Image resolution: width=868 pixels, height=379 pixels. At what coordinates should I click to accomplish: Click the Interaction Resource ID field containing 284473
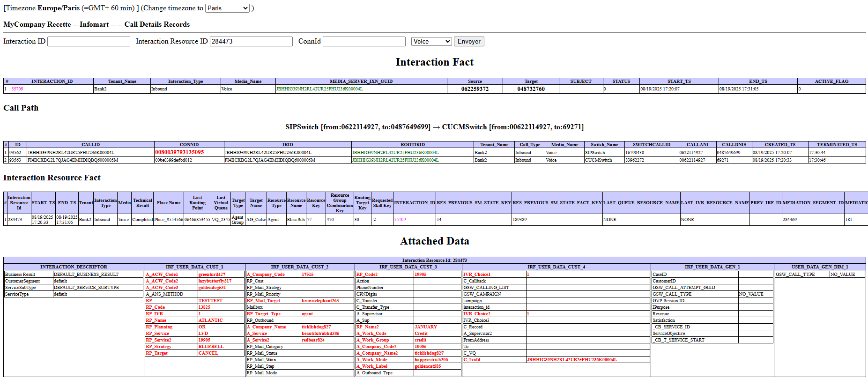click(x=251, y=41)
